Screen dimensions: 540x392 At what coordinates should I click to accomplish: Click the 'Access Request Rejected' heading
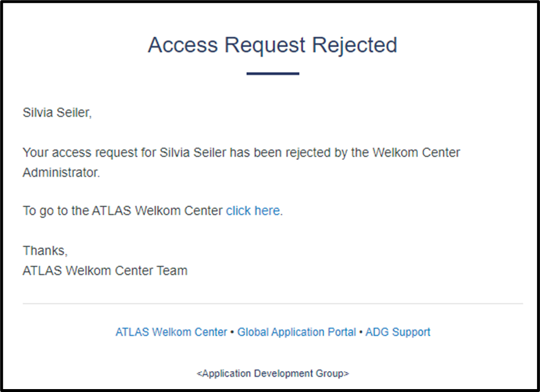click(273, 45)
